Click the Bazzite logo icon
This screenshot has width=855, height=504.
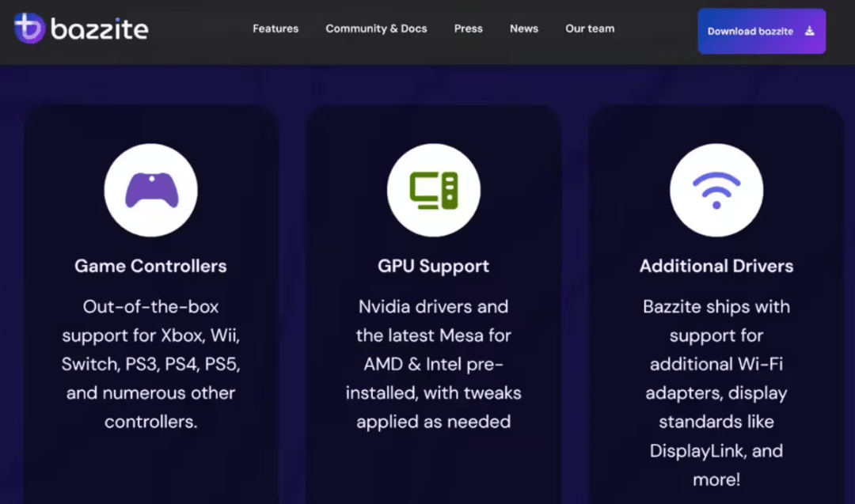tap(29, 28)
